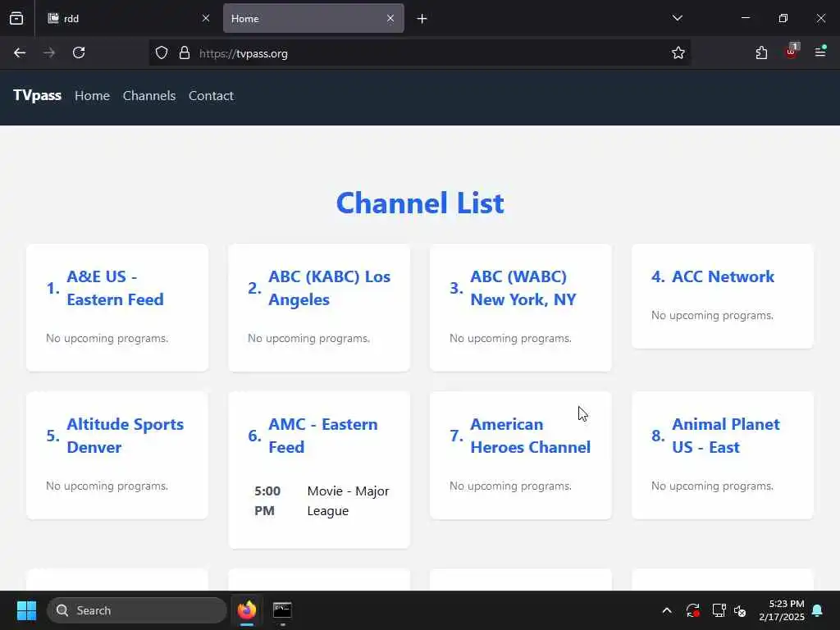840x630 pixels.
Task: Open the Firefox application menu
Action: (x=820, y=52)
